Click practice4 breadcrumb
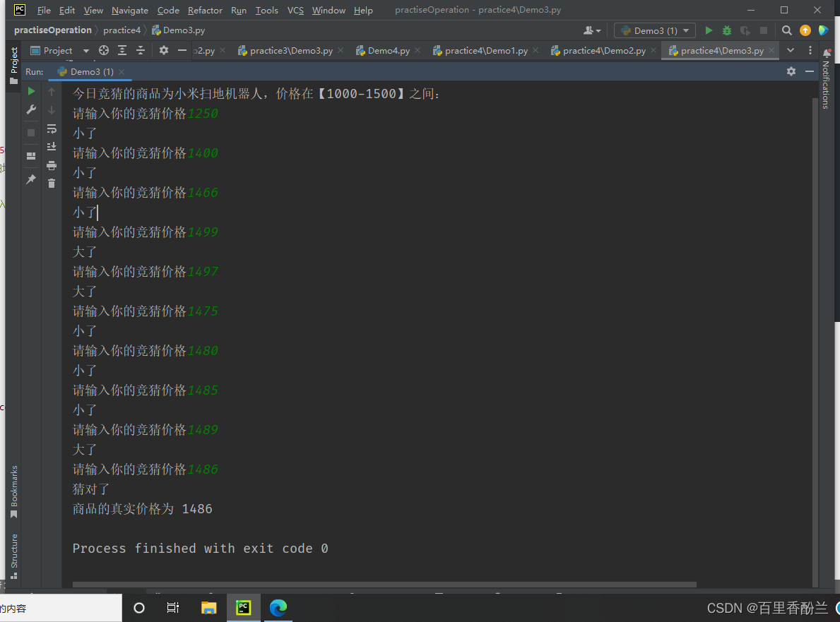The width and height of the screenshot is (840, 622). [x=122, y=30]
